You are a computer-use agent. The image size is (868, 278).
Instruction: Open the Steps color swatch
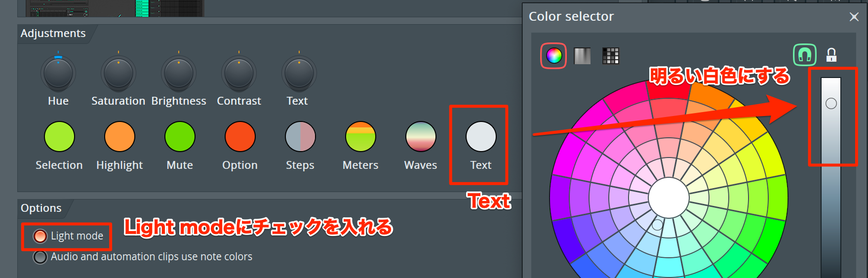[300, 136]
